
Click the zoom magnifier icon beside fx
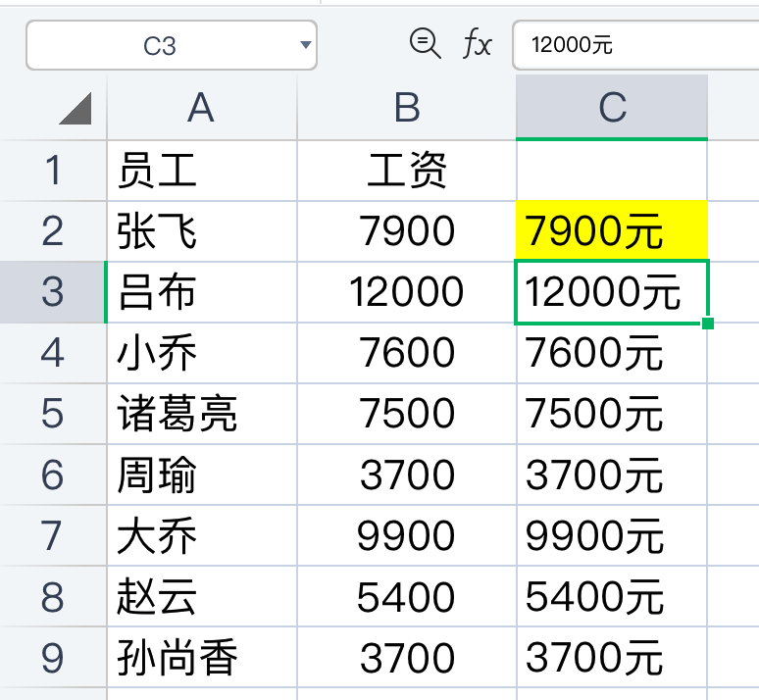tap(425, 43)
